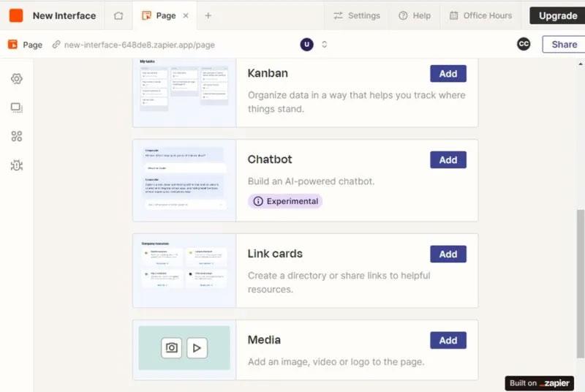This screenshot has height=392, width=585.
Task: Click the camera icon in Media thumbnail
Action: 171,347
